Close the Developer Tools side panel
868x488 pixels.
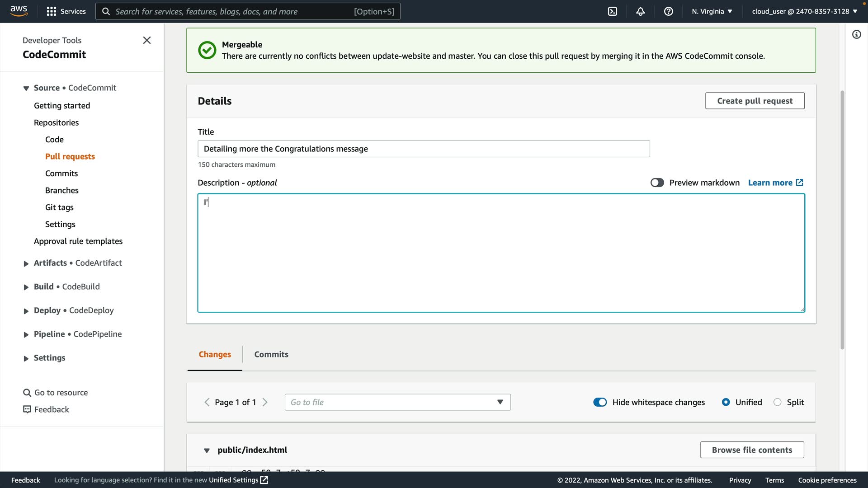pos(147,40)
